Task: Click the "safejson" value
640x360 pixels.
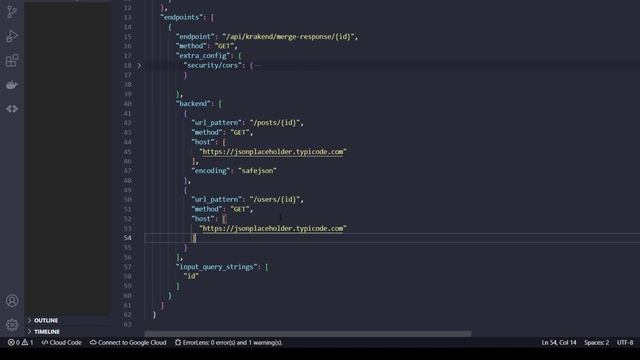Action: click(257, 171)
